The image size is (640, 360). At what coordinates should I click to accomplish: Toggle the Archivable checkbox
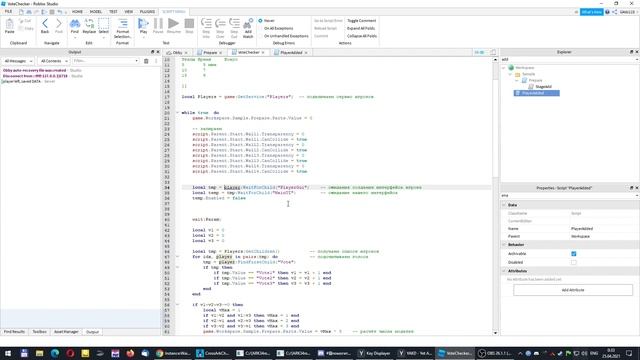point(573,254)
